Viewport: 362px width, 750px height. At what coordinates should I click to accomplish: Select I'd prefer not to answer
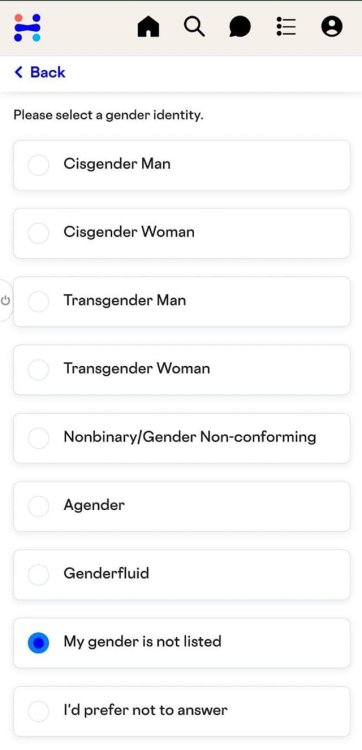coord(182,711)
